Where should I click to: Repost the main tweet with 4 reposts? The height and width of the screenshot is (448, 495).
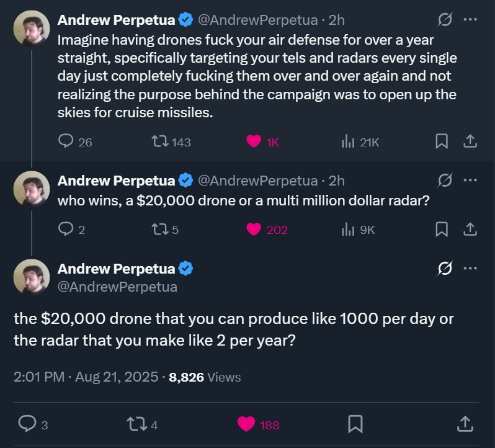click(x=134, y=424)
